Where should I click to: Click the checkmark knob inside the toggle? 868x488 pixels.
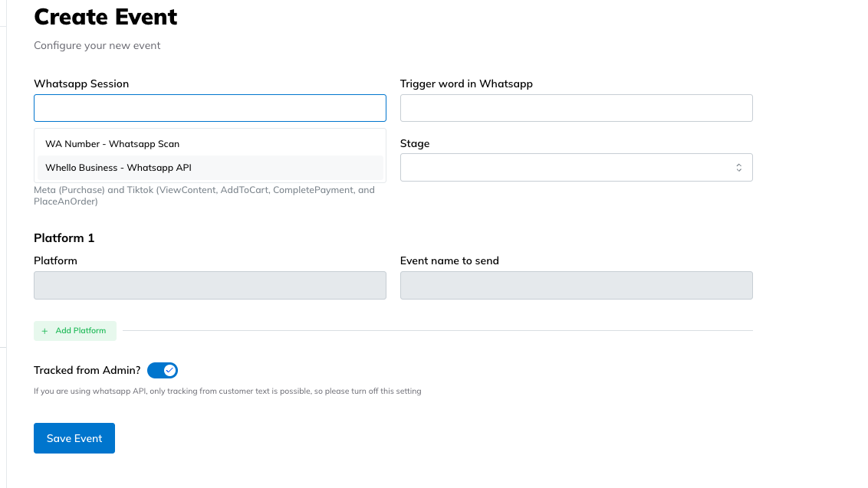[x=169, y=371]
